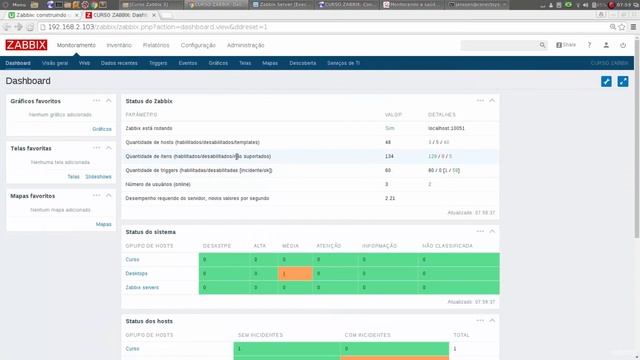Viewport: 640px width, 360px height.
Task: Click the orange Média cell for Desktops
Action: [295, 273]
